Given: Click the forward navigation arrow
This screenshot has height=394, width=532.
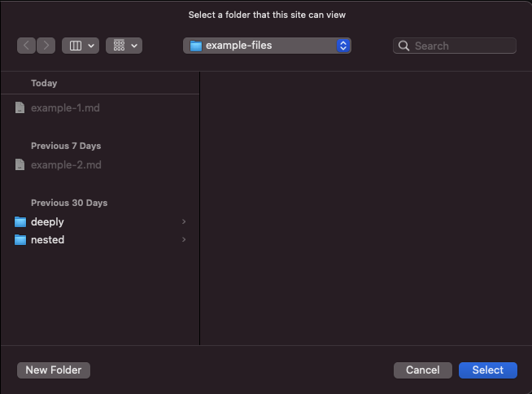Looking at the screenshot, I should click(x=46, y=46).
